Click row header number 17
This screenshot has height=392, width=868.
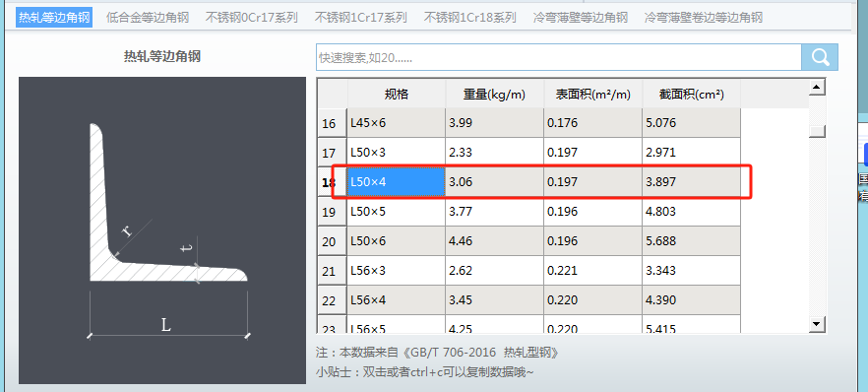coord(332,153)
